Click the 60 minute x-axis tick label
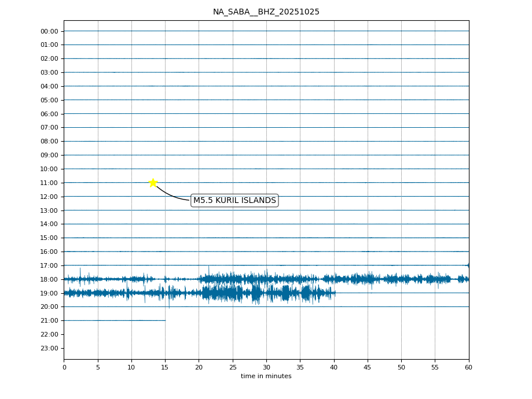 [x=468, y=367]
